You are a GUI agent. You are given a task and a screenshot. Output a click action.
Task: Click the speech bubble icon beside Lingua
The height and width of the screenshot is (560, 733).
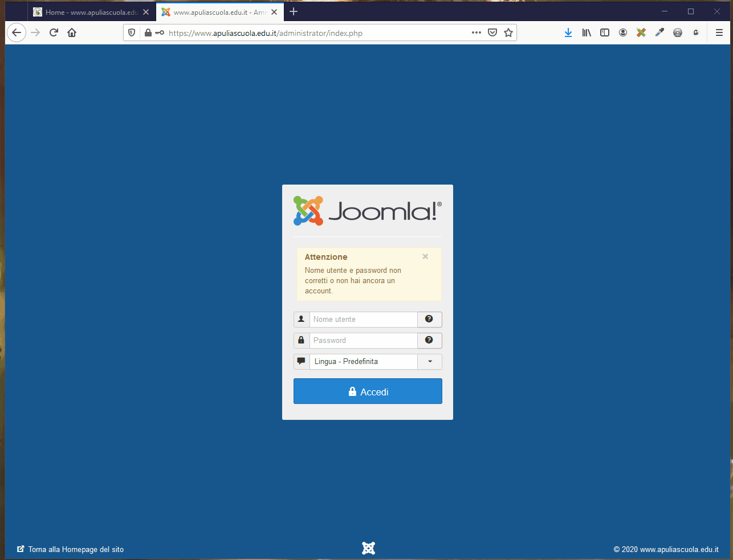302,361
